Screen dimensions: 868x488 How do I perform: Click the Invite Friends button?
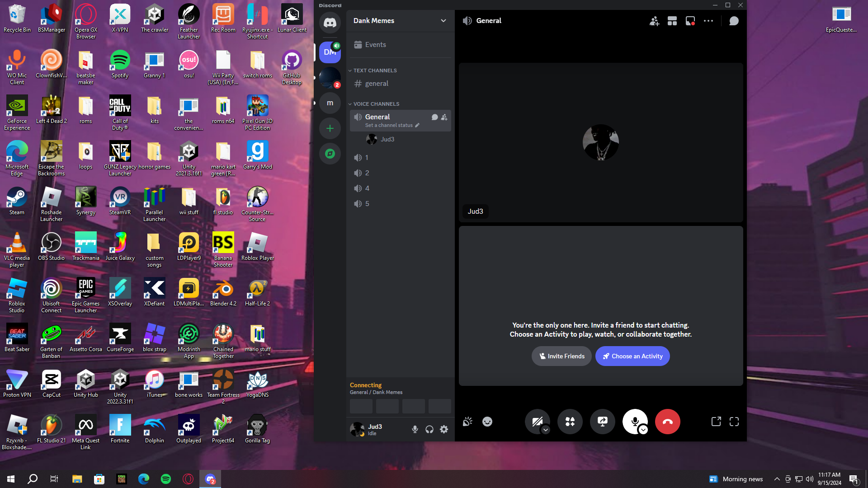click(x=561, y=356)
